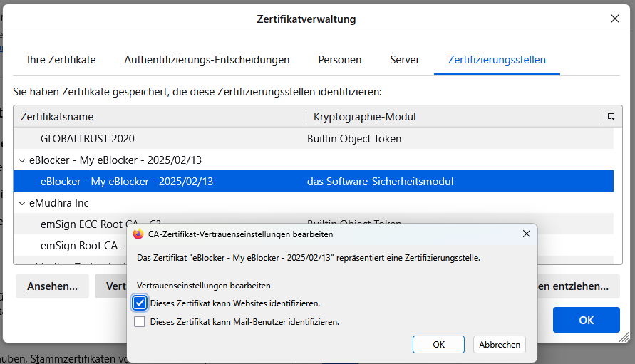Confirm trust settings with dialog OK button
This screenshot has width=635, height=364.
tap(438, 344)
